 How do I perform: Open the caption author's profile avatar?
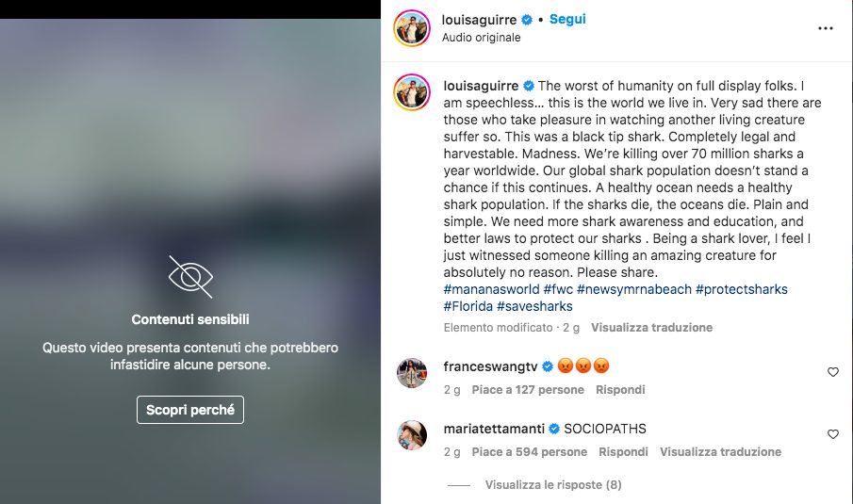pos(413,90)
